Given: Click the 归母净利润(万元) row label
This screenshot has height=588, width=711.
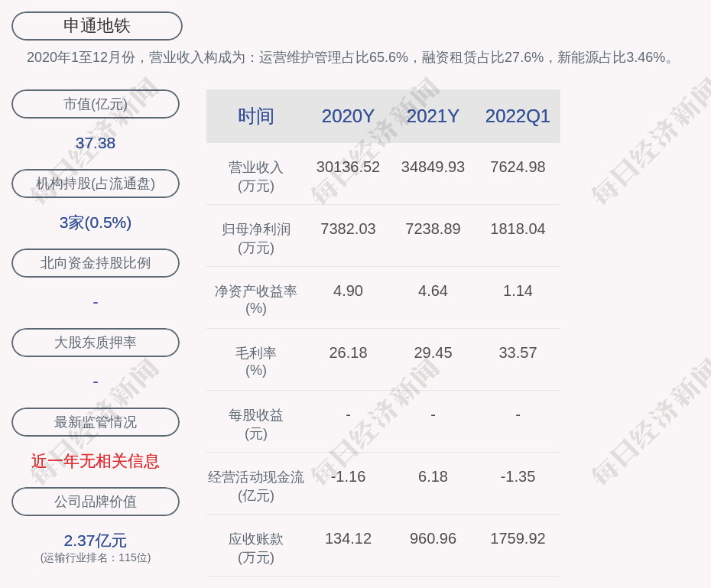Looking at the screenshot, I should tap(256, 239).
